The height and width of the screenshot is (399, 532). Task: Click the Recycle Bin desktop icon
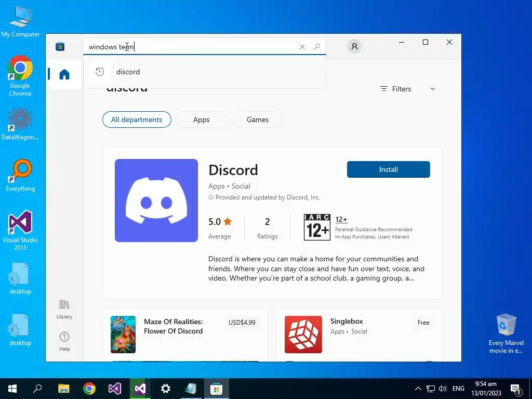(x=506, y=334)
